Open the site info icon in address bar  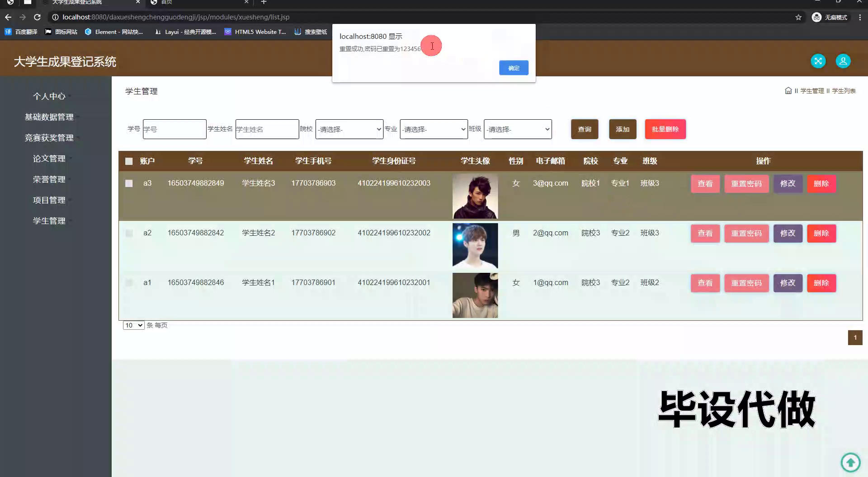[55, 17]
